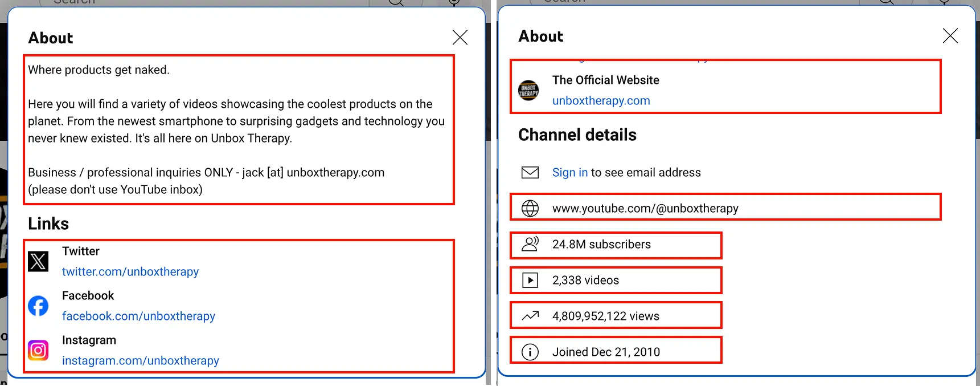Open facebook.com/unboxtherapy link
This screenshot has height=386, width=980.
click(x=138, y=316)
